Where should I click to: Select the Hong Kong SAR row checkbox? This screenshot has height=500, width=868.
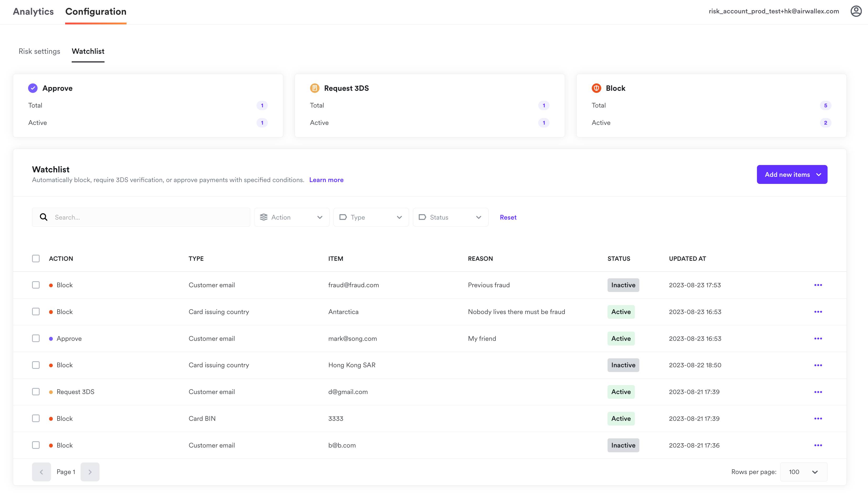[36, 365]
